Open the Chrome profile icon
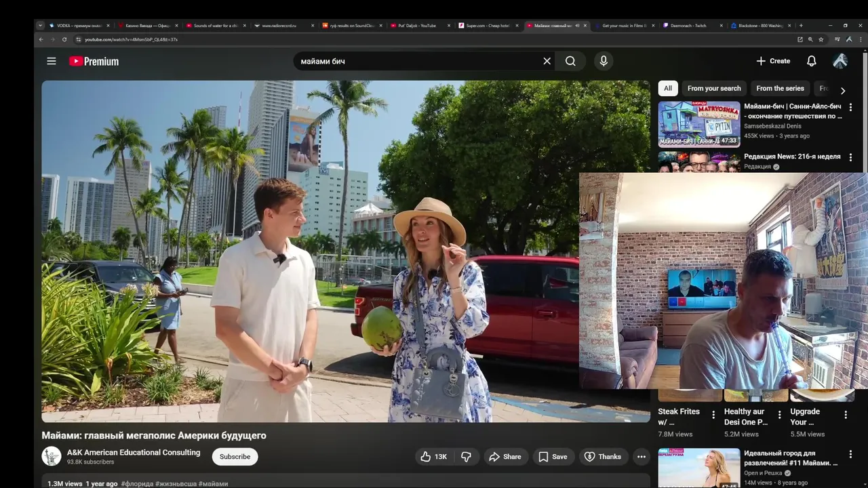Viewport: 868px width, 488px height. 848,39
